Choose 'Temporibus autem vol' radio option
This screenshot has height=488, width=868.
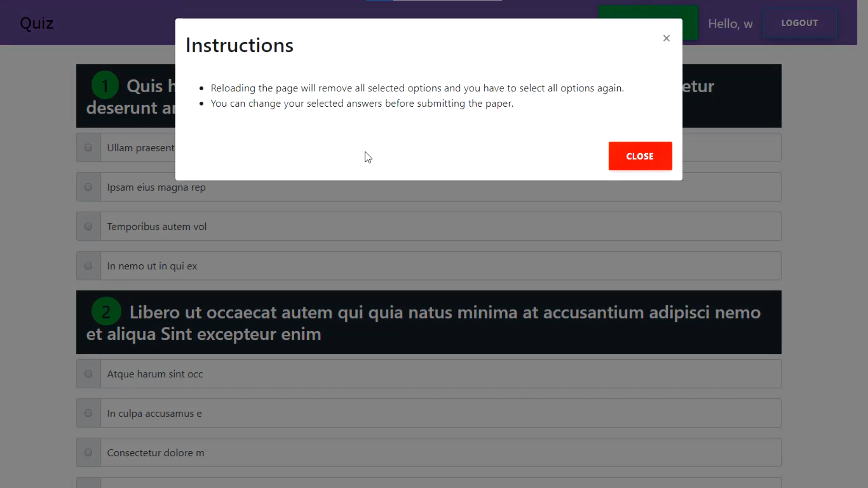(x=89, y=226)
